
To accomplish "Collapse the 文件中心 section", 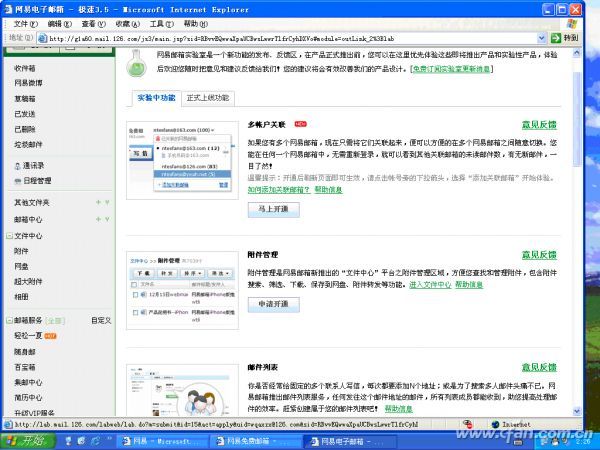I will (x=10, y=236).
